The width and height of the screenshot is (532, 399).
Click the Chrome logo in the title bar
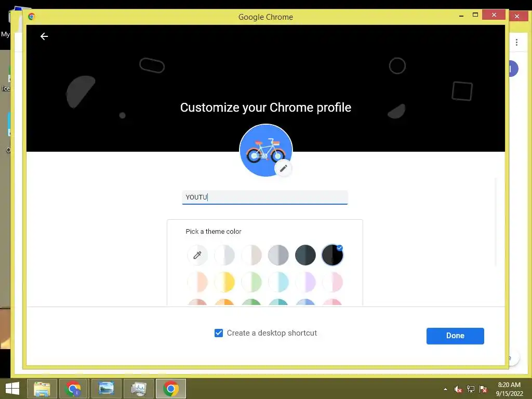(32, 17)
